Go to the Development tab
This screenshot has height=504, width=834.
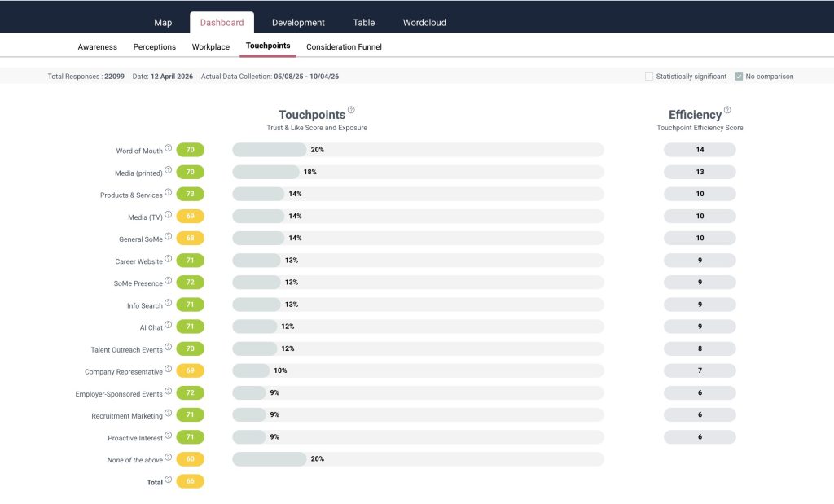pyautogui.click(x=298, y=23)
